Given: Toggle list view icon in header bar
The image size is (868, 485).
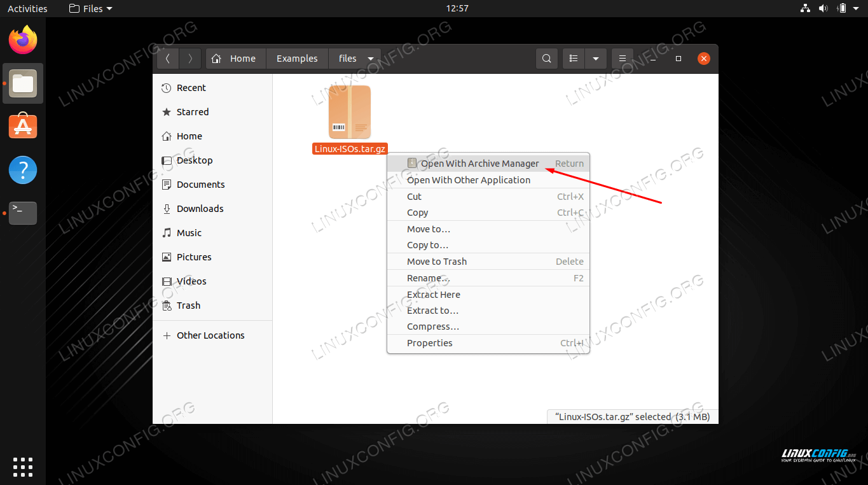Looking at the screenshot, I should (x=574, y=59).
